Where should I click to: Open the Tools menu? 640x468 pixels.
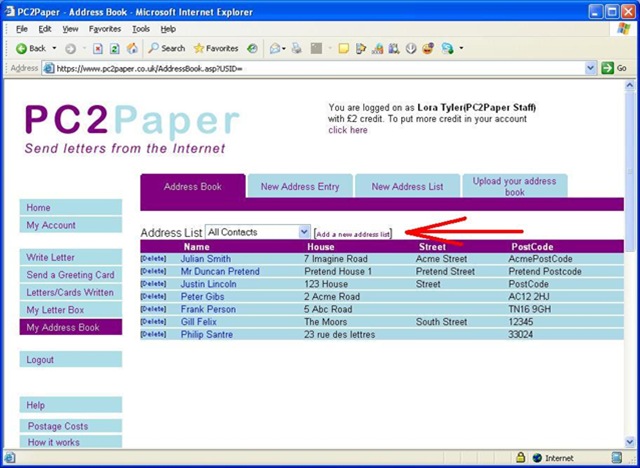(141, 29)
